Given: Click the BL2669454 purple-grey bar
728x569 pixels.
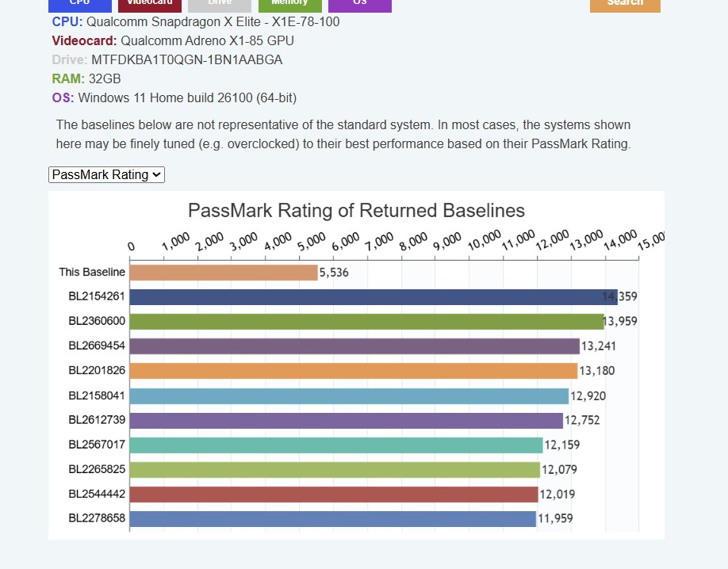Looking at the screenshot, I should point(354,346).
